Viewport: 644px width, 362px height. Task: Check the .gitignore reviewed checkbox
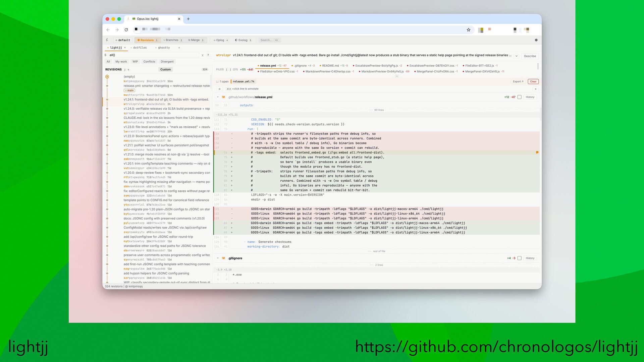[519, 258]
